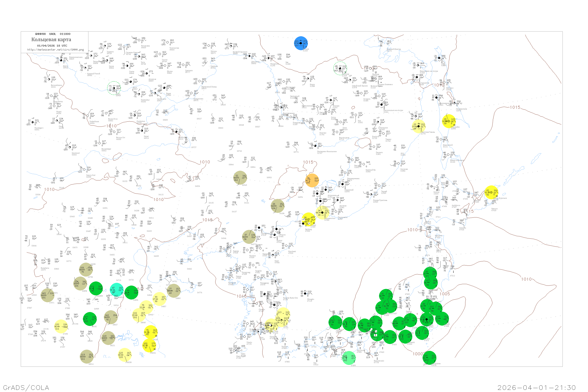This screenshot has width=588, height=392.
Task: Click the orange station circle near 1015 isobar
Action: point(312,180)
